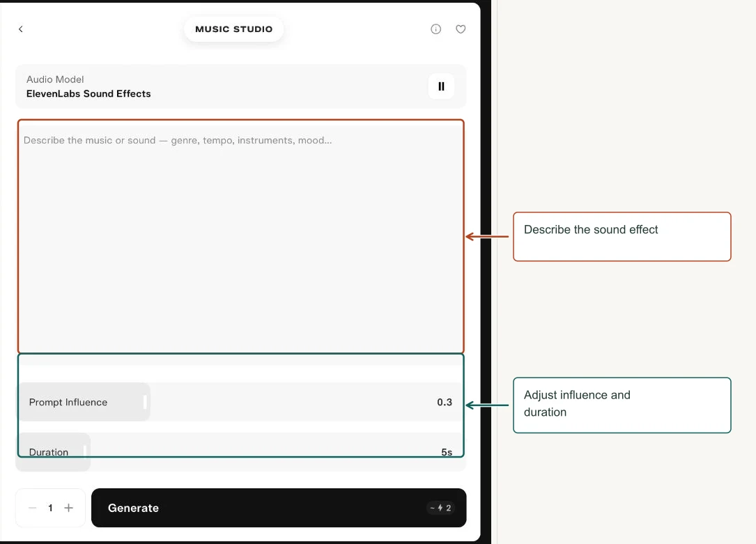Click the credit cost badge showing 2

(440, 508)
